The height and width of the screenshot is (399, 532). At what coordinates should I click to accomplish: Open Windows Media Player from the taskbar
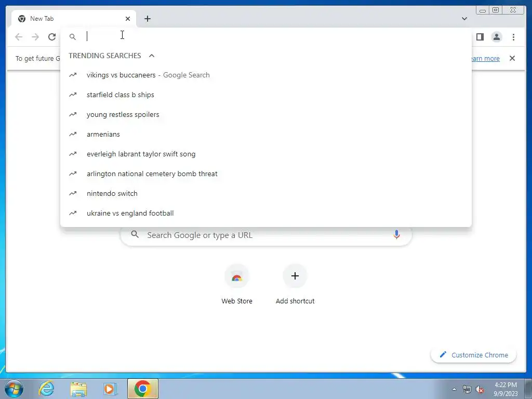[x=110, y=389]
